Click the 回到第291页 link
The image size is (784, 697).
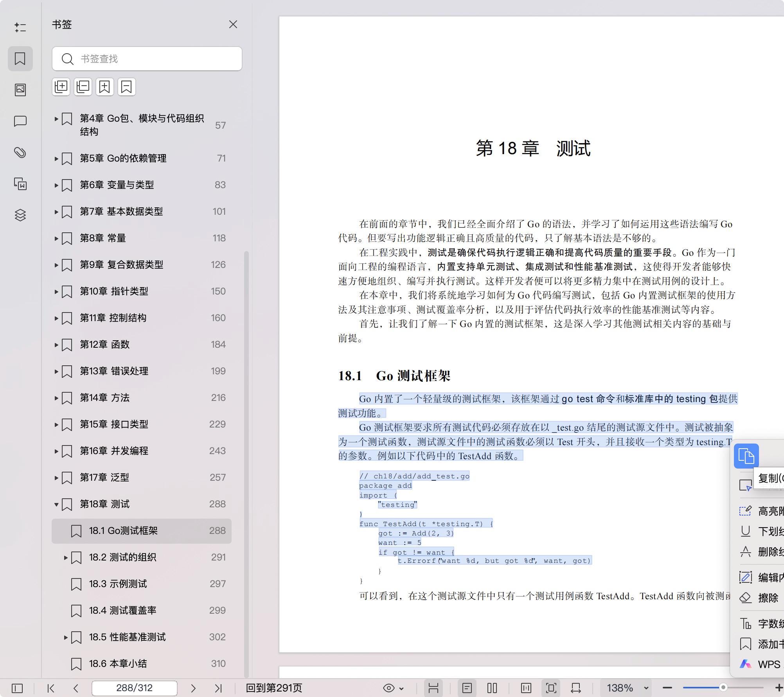[274, 688]
